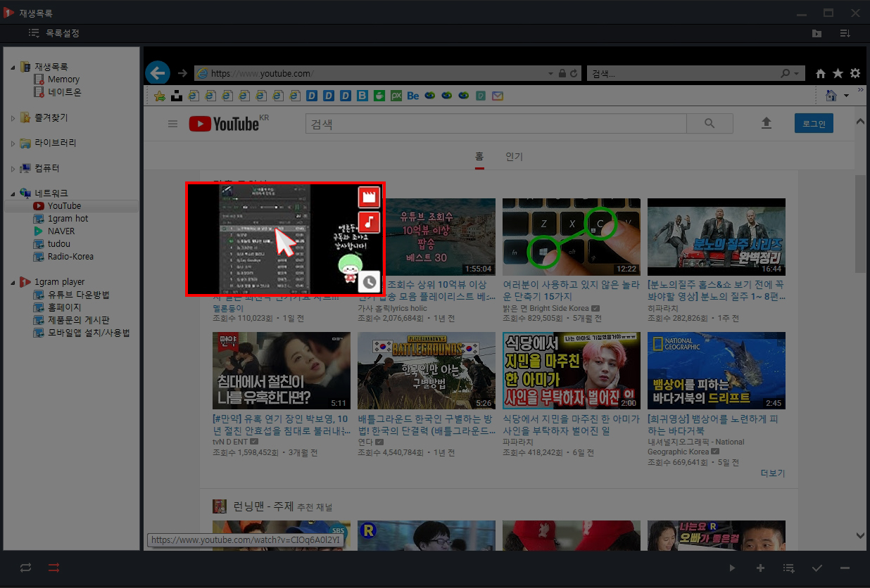Open 모바일앱 설치/사용법 in the tree
Screen dimensions: 870x588
89,333
